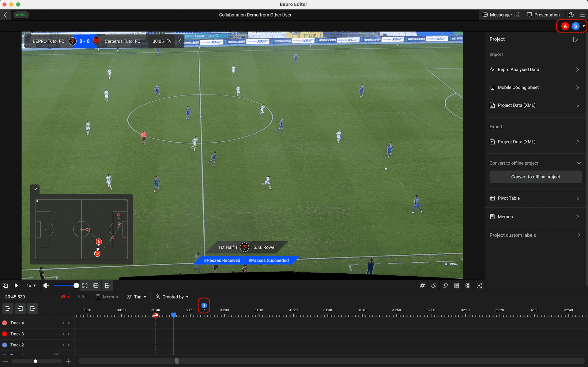Click the memo note icon in toolbar
This screenshot has height=367, width=588.
click(456, 285)
